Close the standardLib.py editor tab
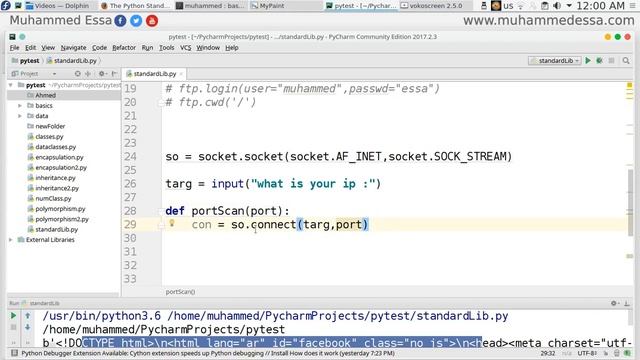 181,74
